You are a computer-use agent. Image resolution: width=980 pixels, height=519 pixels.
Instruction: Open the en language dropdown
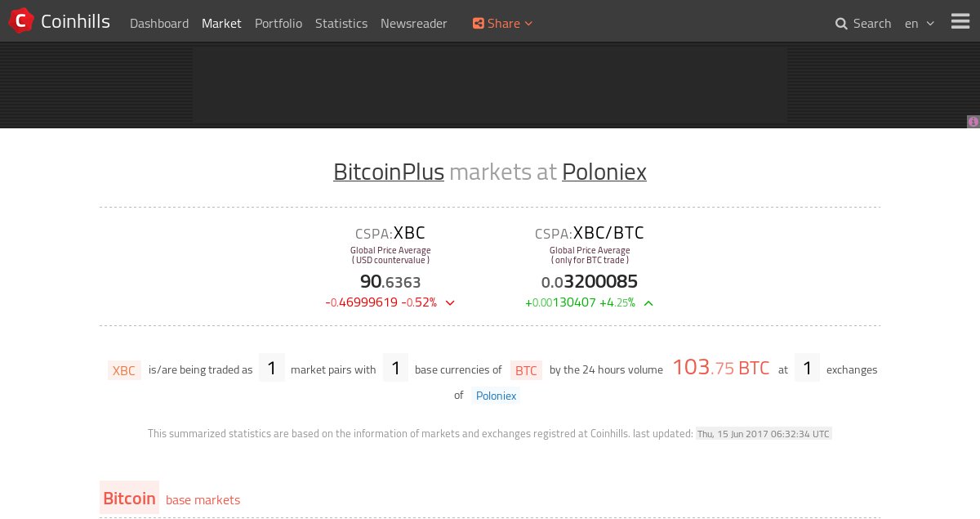(x=920, y=24)
